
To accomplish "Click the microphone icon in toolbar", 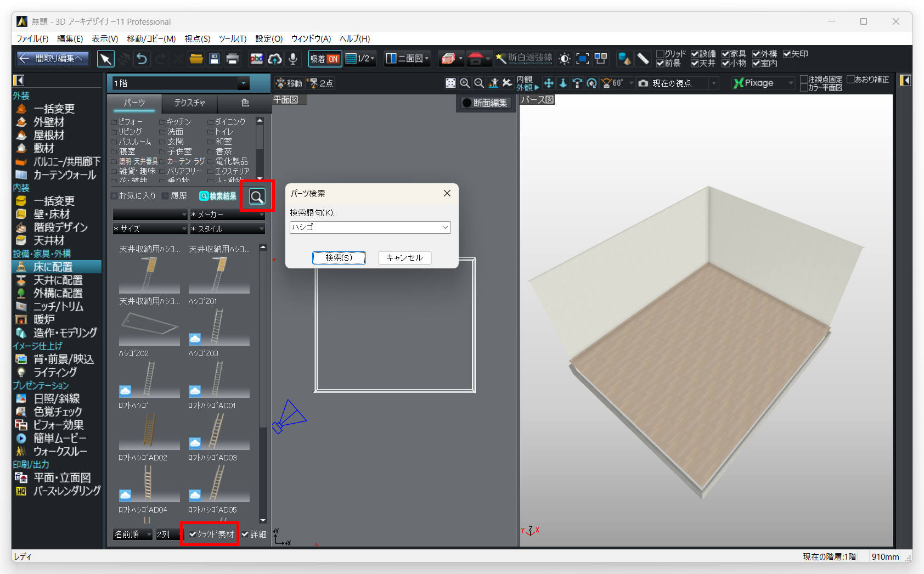I will click(293, 59).
